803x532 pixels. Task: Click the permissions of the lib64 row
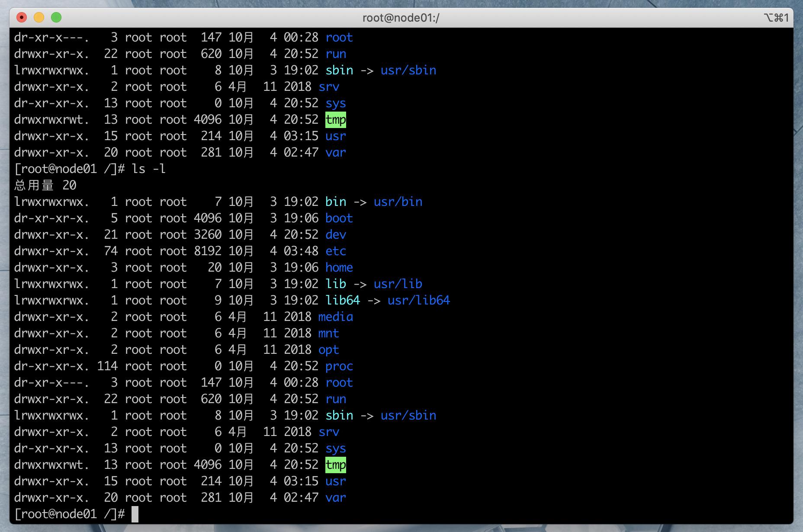point(52,300)
